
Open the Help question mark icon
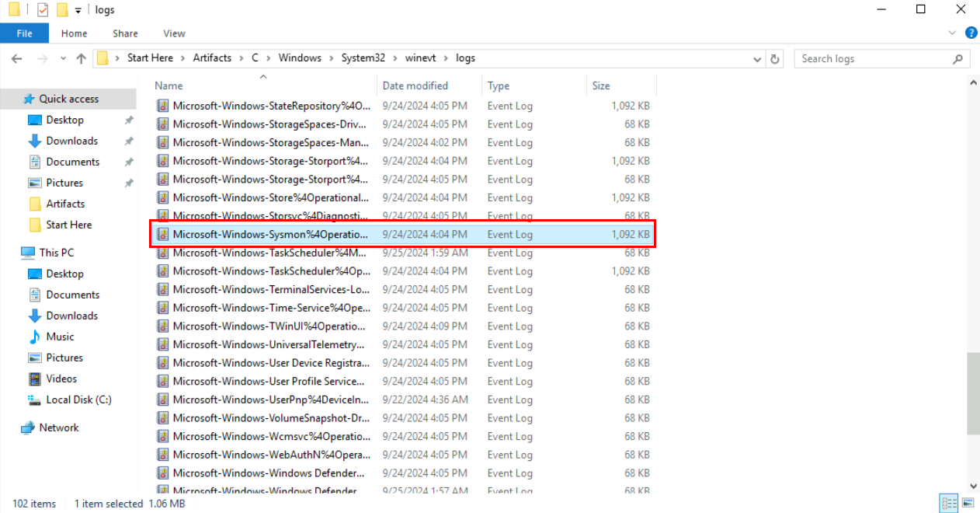[x=971, y=33]
